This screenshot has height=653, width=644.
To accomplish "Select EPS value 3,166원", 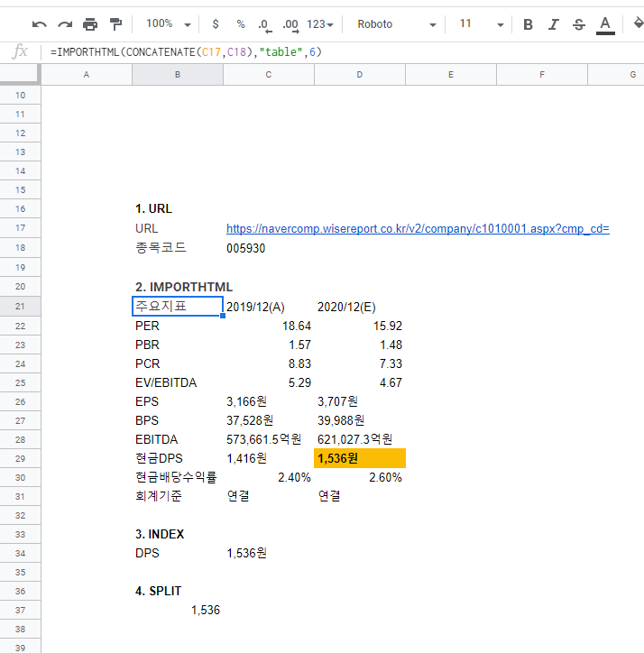I will pyautogui.click(x=269, y=401).
